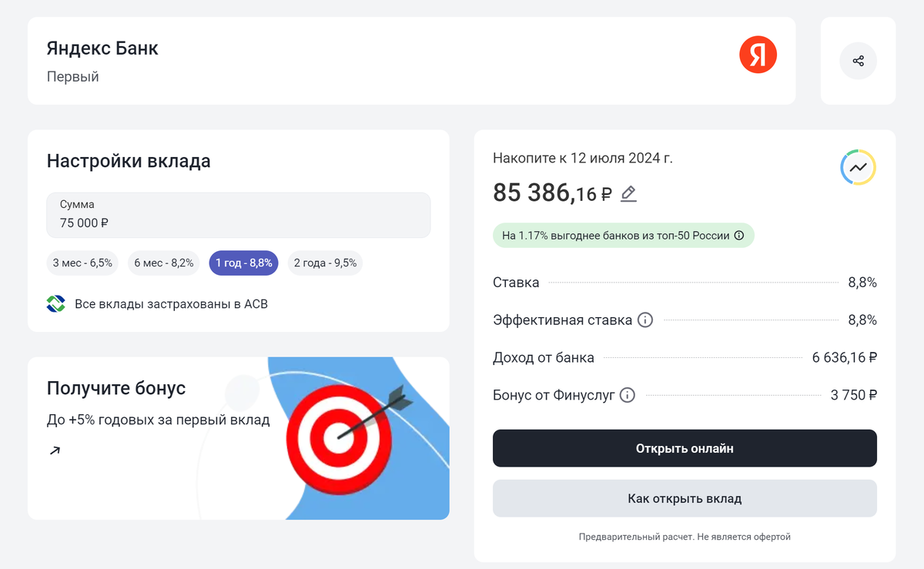924x569 pixels.
Task: Click the АСВ insurance logo icon
Action: click(56, 303)
